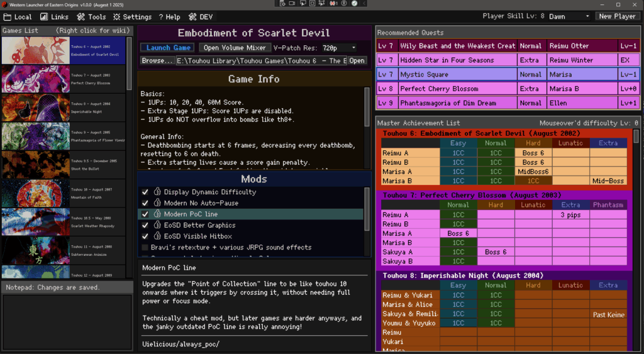This screenshot has width=644, height=354.
Task: Open the Local menu folder icon
Action: tap(7, 17)
